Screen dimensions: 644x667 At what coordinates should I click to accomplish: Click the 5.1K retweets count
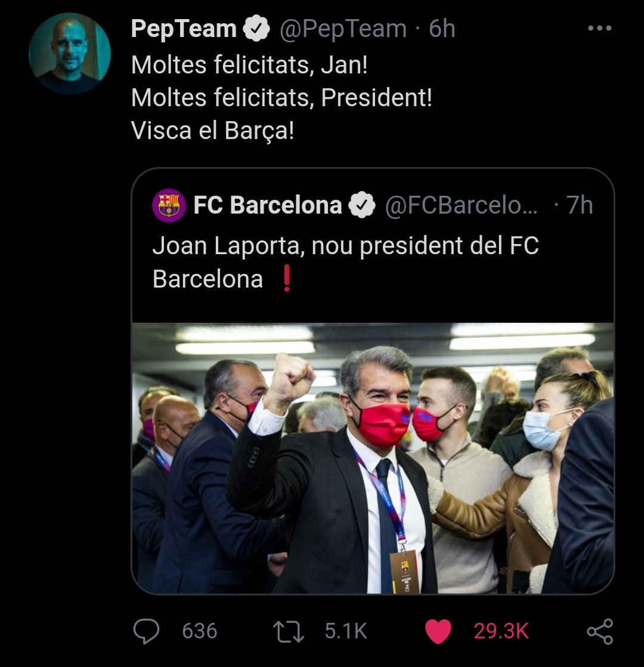coord(345,631)
